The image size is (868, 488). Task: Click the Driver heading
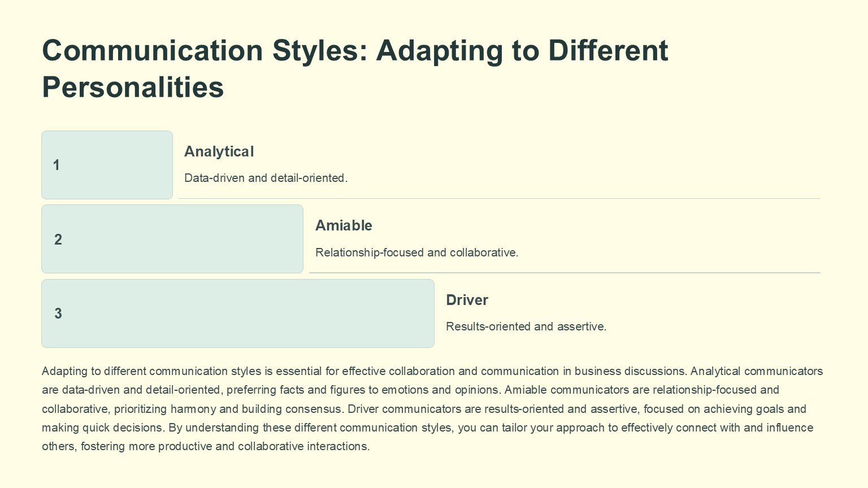(x=467, y=300)
